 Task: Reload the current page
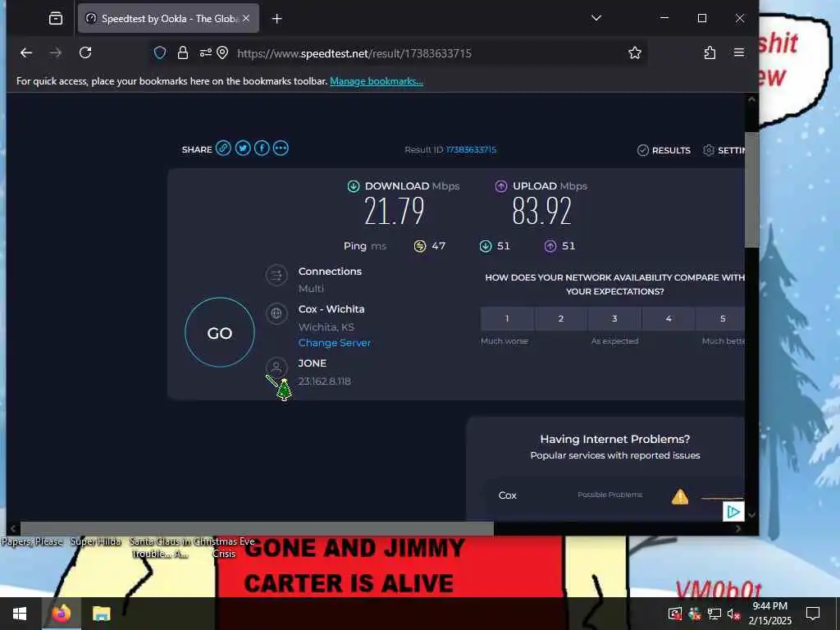coord(85,52)
